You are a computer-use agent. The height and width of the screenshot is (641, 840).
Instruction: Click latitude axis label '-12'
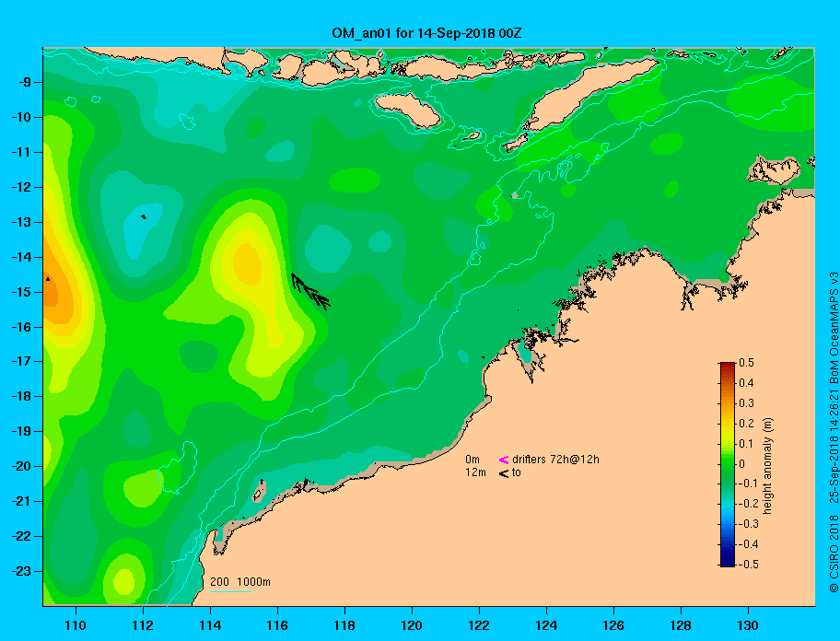click(x=21, y=187)
